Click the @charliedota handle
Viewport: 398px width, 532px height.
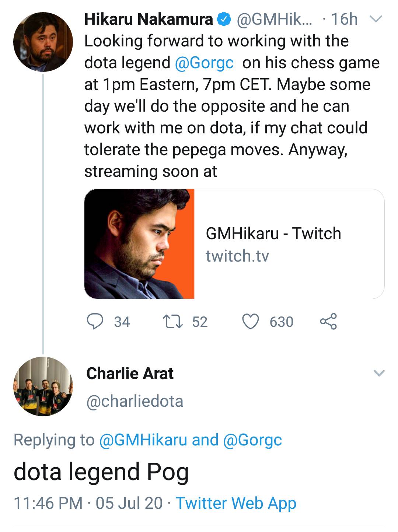click(x=135, y=401)
